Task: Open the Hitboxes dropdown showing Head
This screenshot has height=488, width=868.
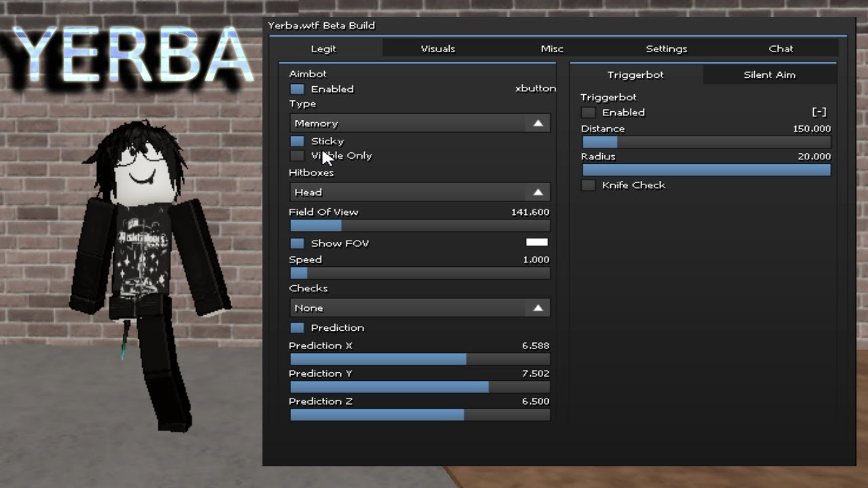Action: point(420,192)
